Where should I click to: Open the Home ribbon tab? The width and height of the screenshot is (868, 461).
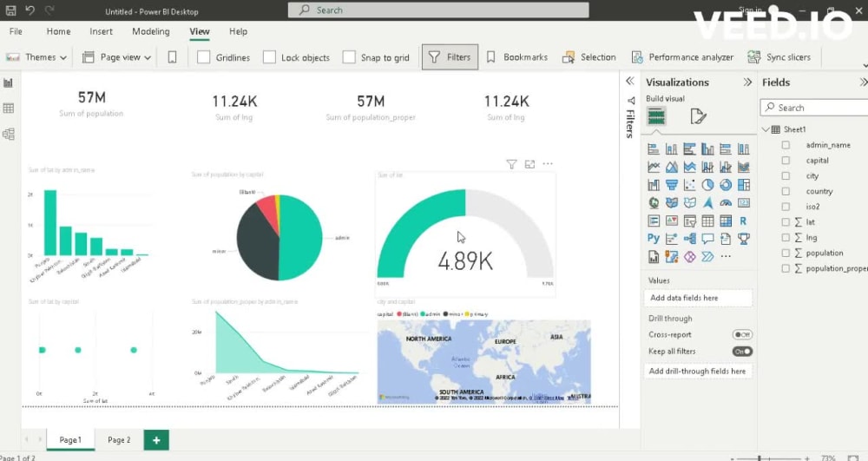59,31
